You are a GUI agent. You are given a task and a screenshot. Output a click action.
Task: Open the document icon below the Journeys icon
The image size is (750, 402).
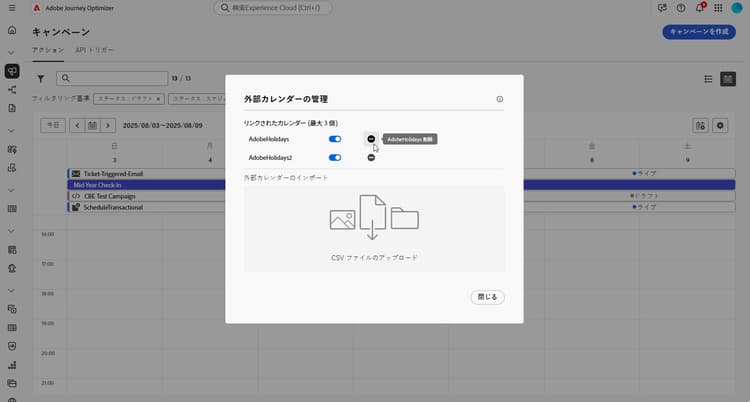(x=12, y=108)
